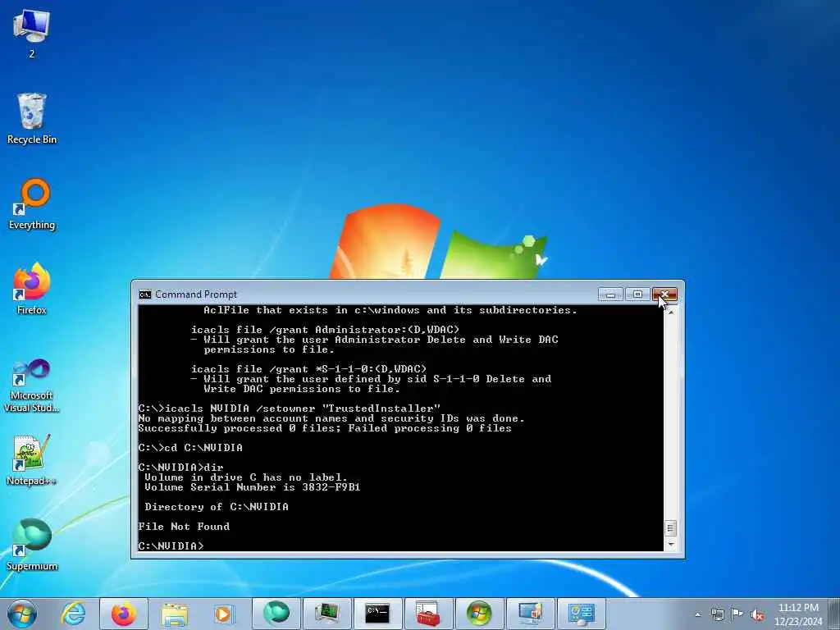This screenshot has width=840, height=630.
Task: Click the Command Prompt scrollbar thumb
Action: tap(670, 528)
